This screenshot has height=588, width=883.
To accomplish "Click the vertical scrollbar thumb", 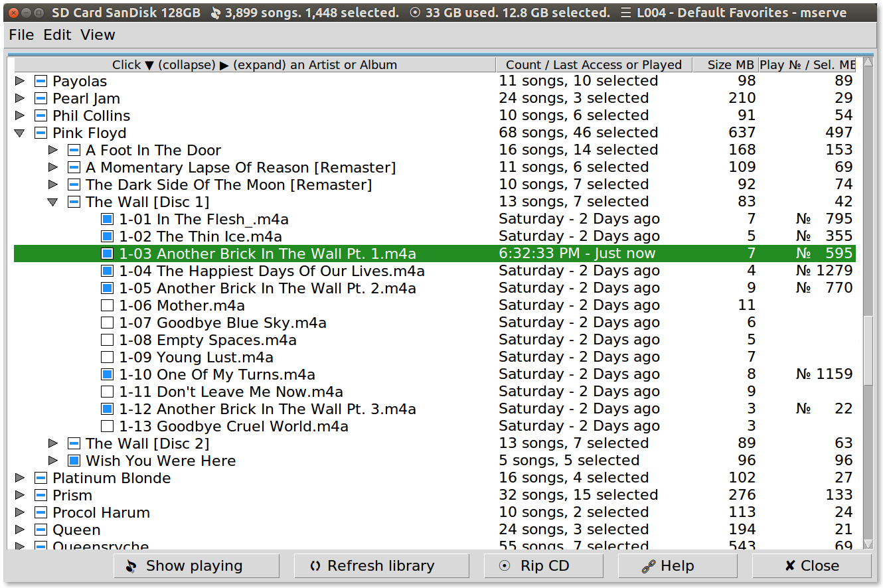I will click(x=868, y=352).
